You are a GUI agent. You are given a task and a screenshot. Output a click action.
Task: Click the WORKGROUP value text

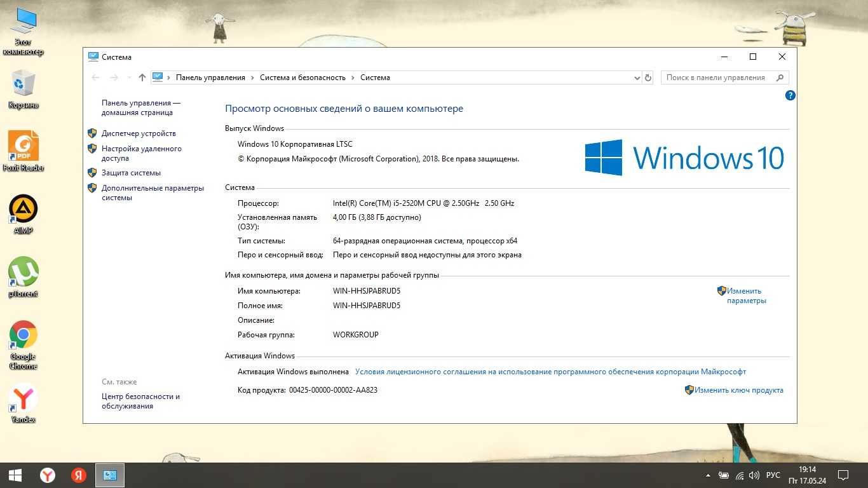point(356,335)
